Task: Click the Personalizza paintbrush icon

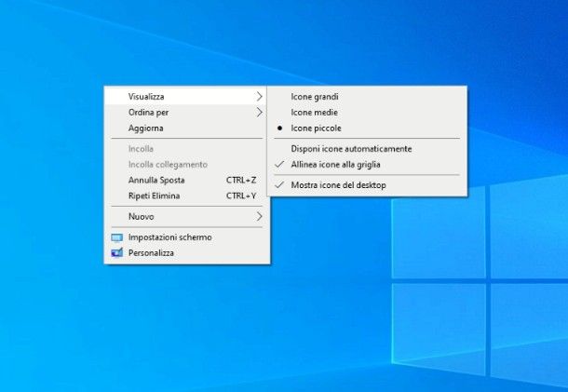Action: [x=117, y=252]
